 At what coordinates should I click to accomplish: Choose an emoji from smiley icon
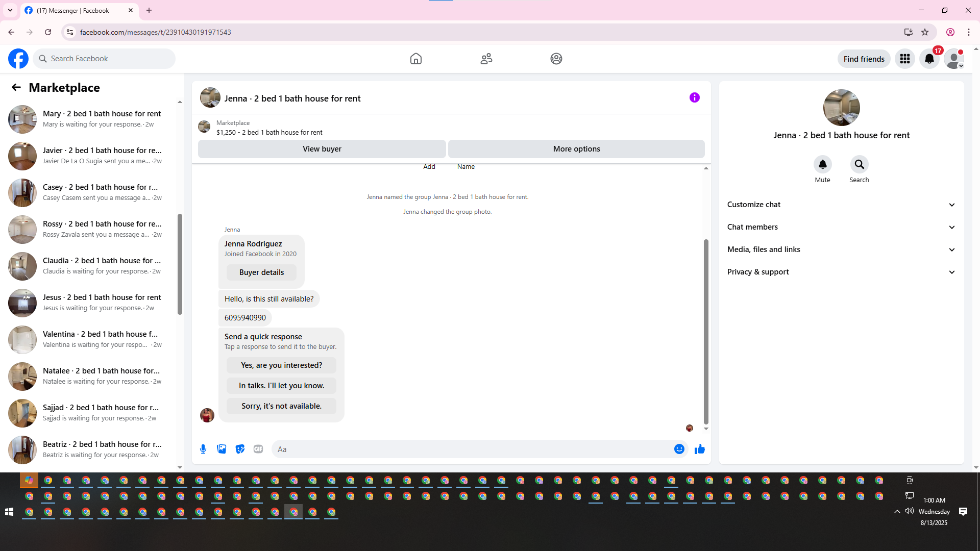679,449
